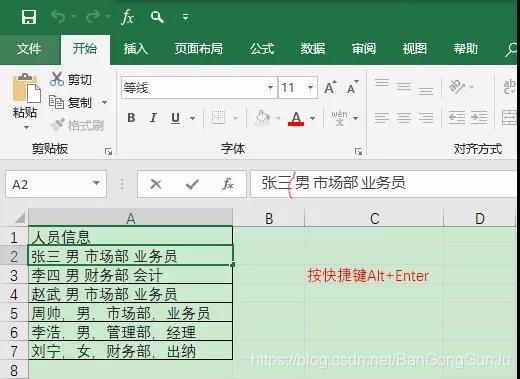Expand the Name Box dropdown arrow

(96, 183)
